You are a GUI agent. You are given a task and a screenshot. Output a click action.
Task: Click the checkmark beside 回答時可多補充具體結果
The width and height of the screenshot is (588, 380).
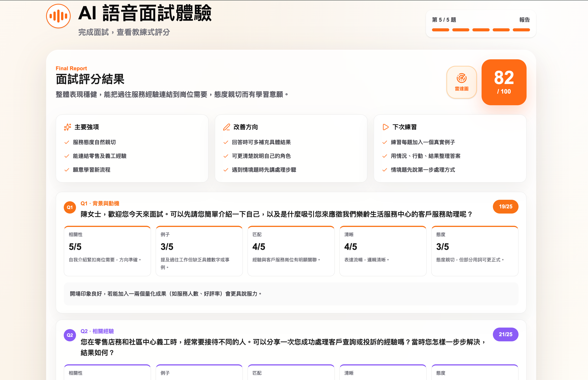coord(226,142)
